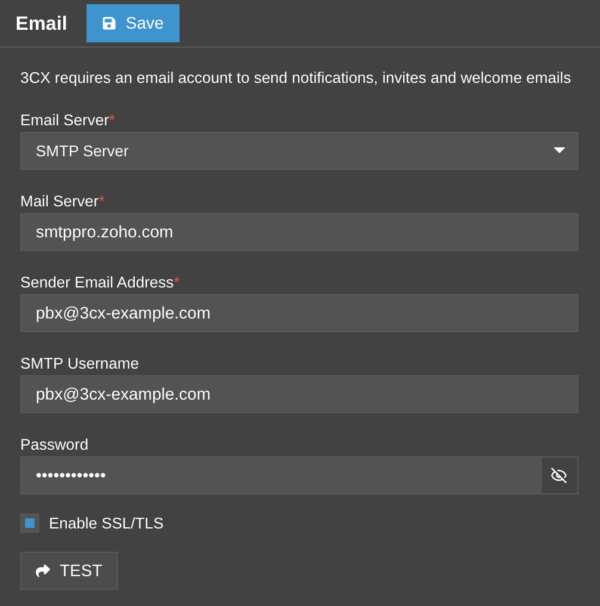
Task: Click the Sender Email Address field
Action: pyautogui.click(x=299, y=313)
